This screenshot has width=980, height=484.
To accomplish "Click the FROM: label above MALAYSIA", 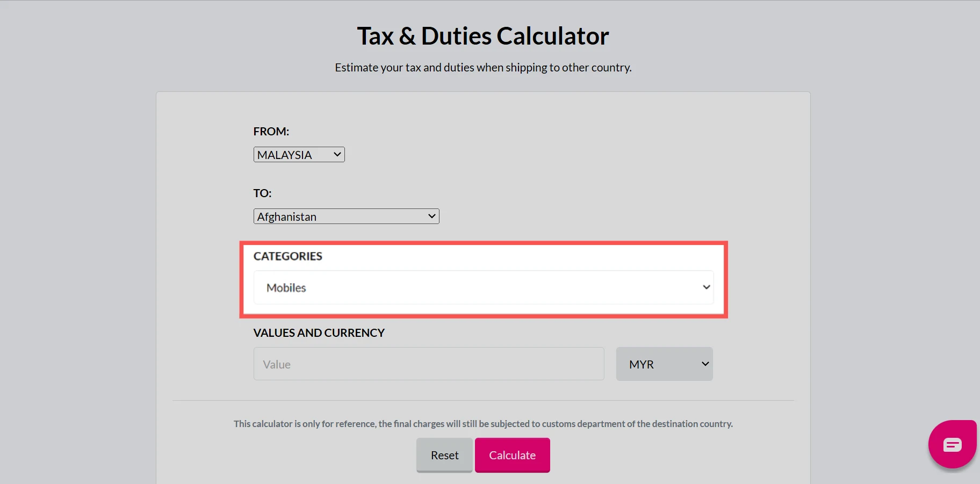I will click(271, 131).
